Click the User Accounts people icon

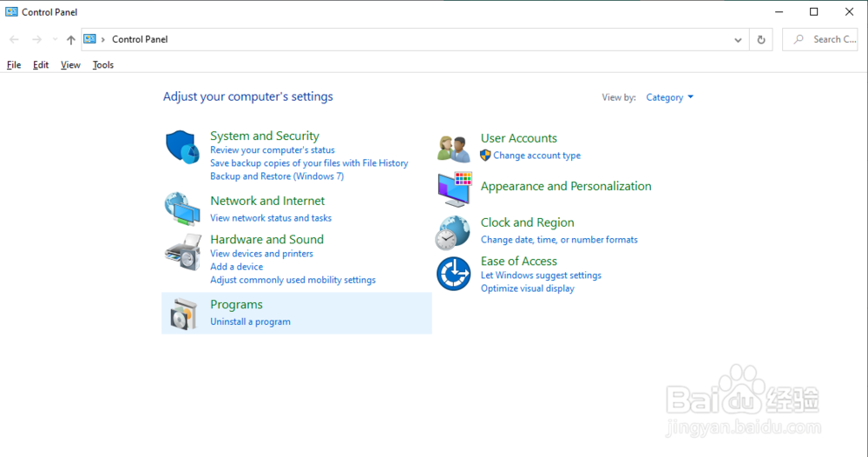coord(453,148)
